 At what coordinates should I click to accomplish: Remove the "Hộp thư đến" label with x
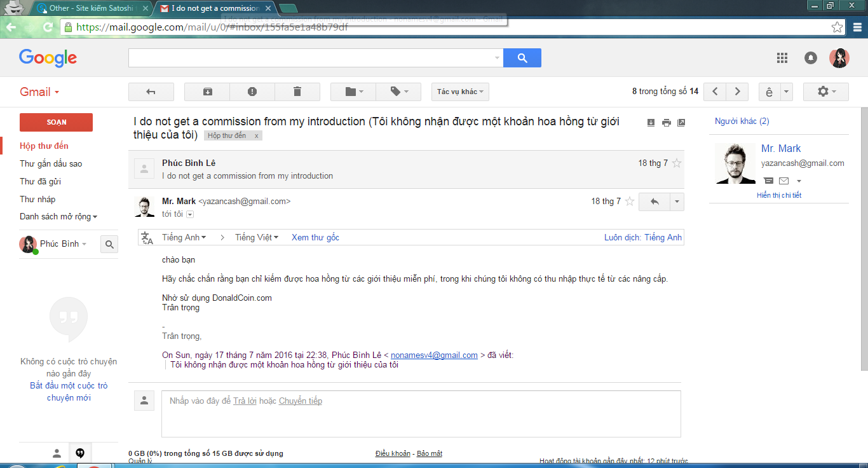click(257, 136)
